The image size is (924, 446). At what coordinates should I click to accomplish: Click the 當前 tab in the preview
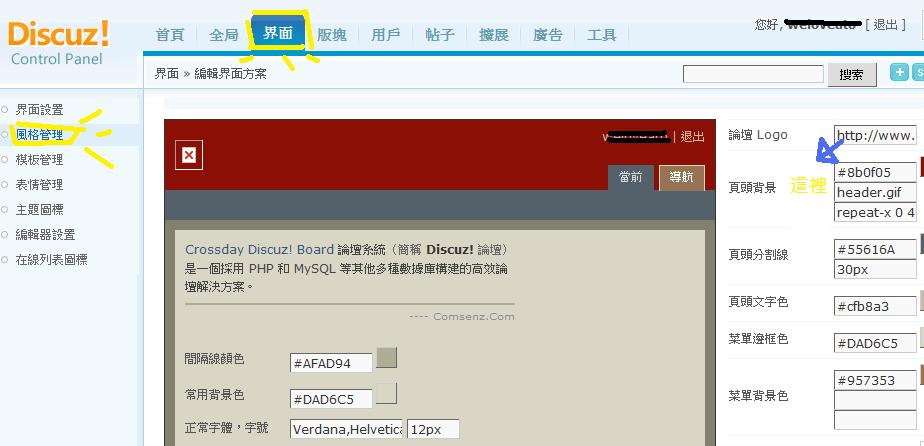[x=631, y=177]
